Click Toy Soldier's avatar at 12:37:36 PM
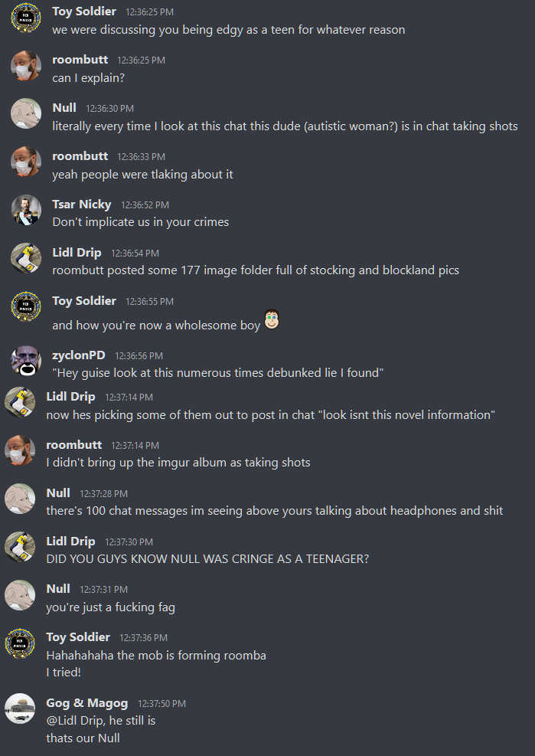 20,643
